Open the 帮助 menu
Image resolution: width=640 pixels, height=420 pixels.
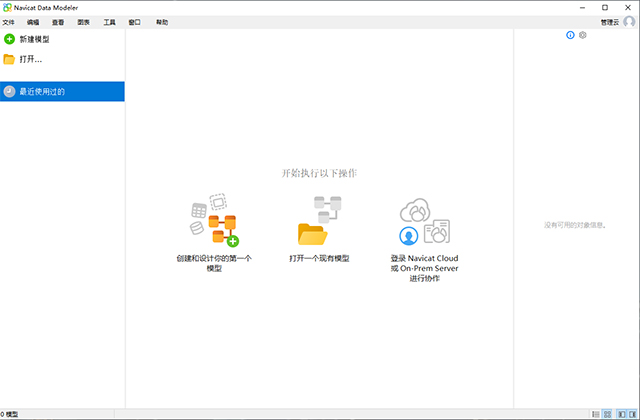tap(162, 22)
